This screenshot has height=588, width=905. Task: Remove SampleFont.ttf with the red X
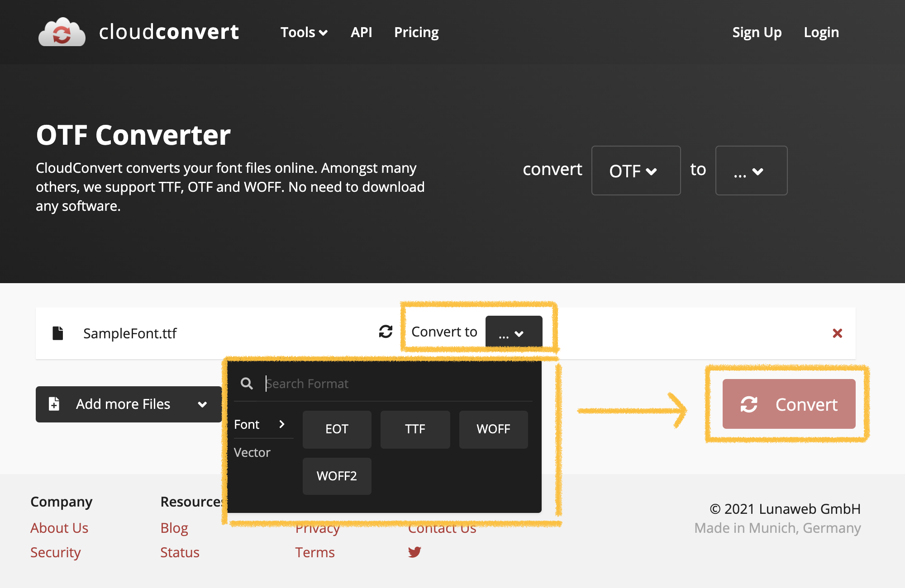coord(837,333)
